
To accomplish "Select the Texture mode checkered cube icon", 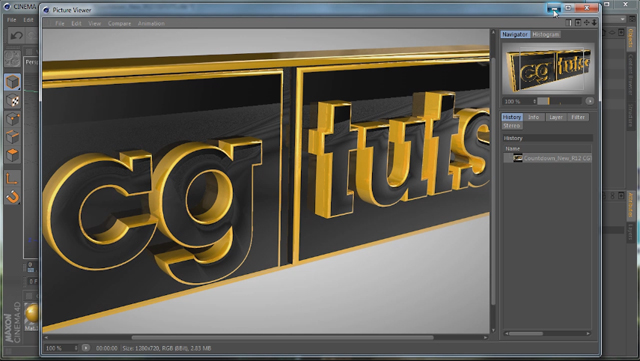I will (x=13, y=100).
